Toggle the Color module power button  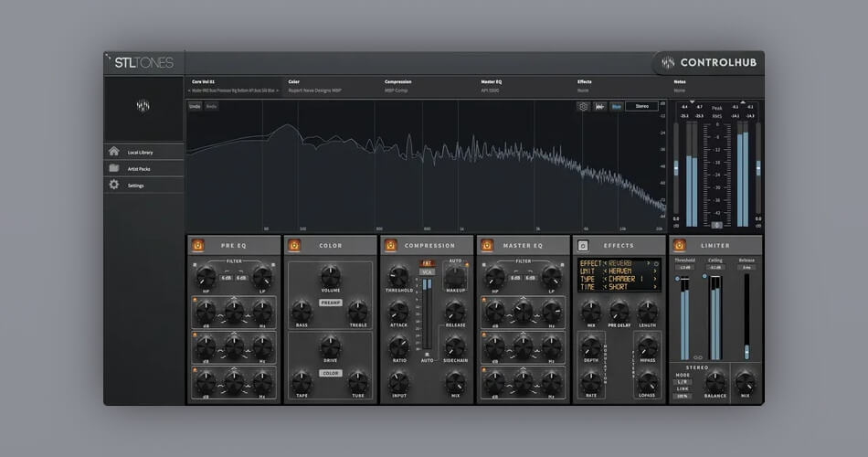(x=294, y=245)
